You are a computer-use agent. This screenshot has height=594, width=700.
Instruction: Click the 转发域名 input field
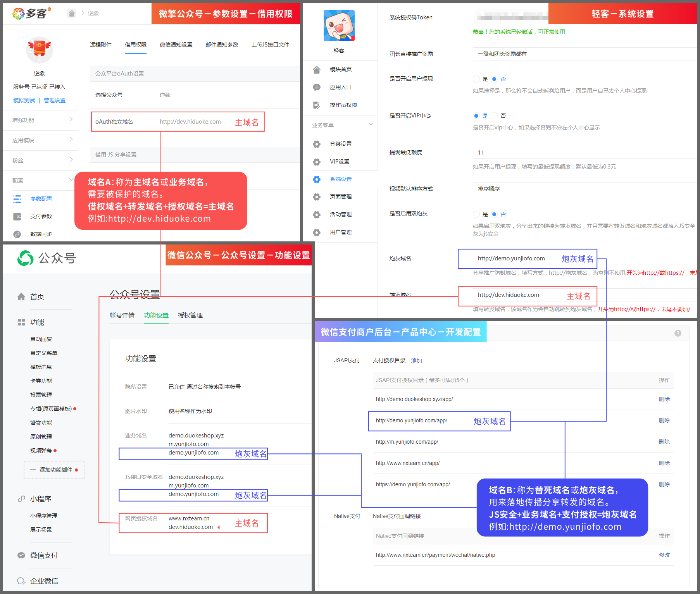(584, 295)
